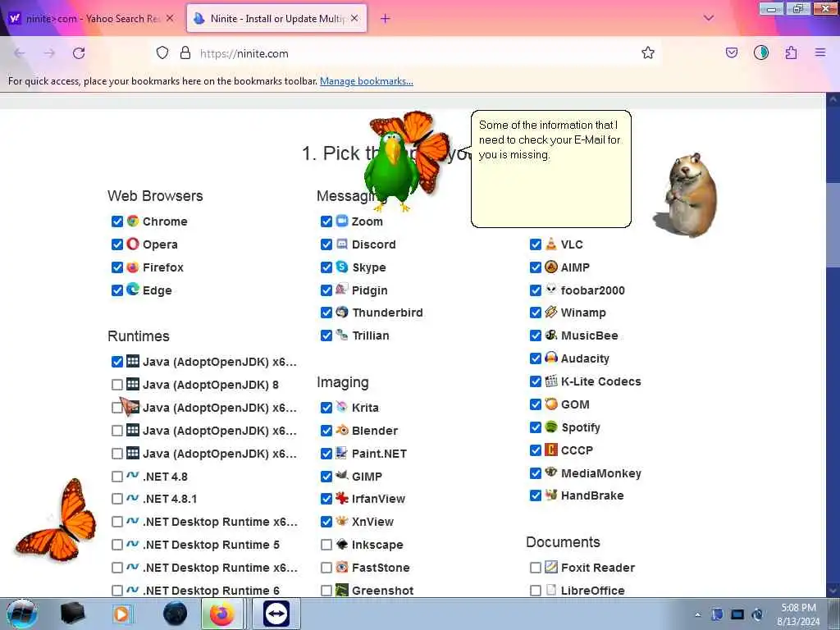Click the Spotify icon

[x=551, y=427]
